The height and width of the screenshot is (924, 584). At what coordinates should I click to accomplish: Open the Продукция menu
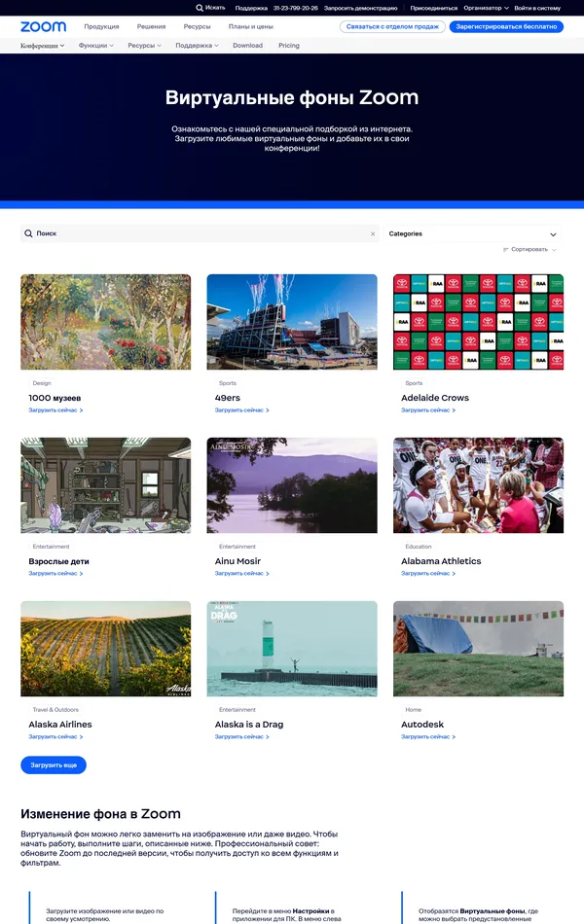(x=101, y=26)
